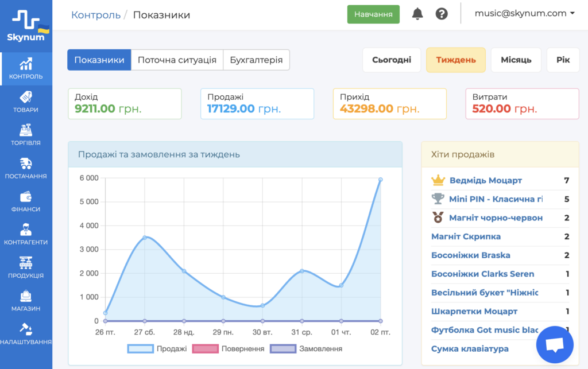This screenshot has width=588, height=369.
Task: Open the notifications bell
Action: pyautogui.click(x=417, y=14)
